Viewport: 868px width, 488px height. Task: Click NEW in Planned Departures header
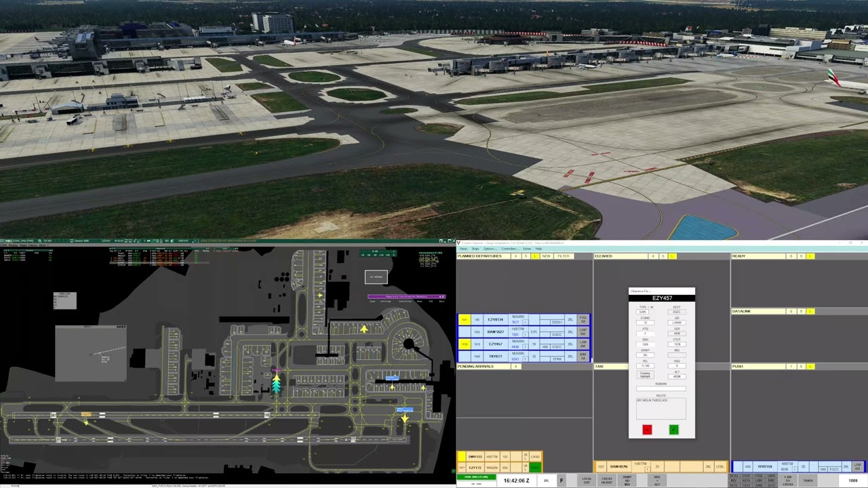point(546,256)
